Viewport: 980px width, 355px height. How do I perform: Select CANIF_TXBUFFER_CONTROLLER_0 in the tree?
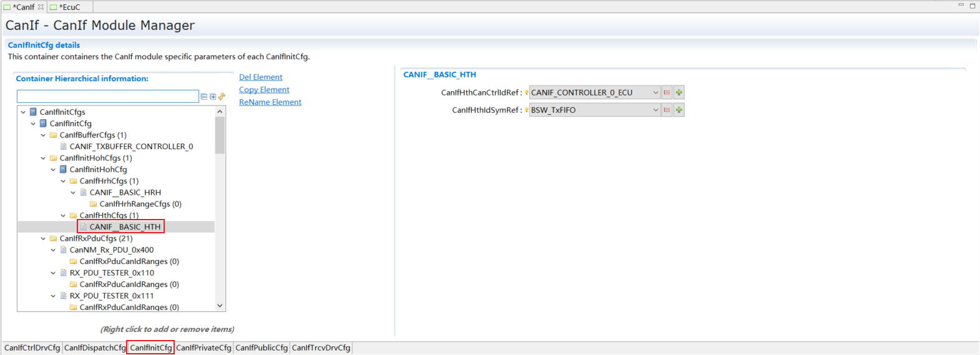pos(131,146)
